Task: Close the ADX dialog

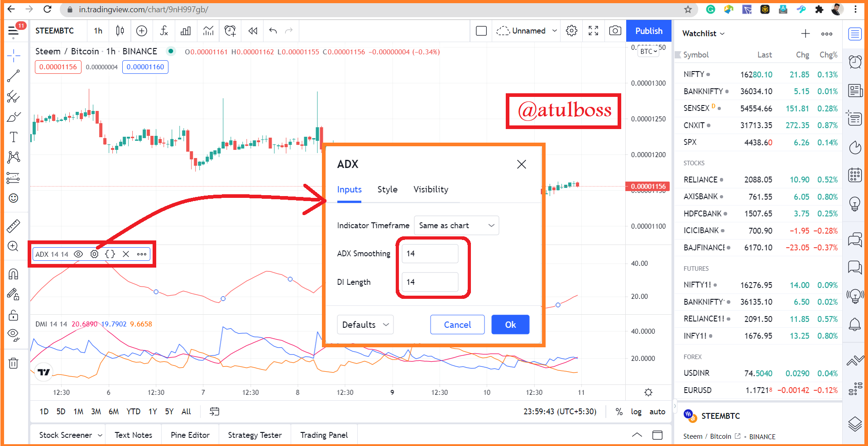Action: [x=522, y=164]
